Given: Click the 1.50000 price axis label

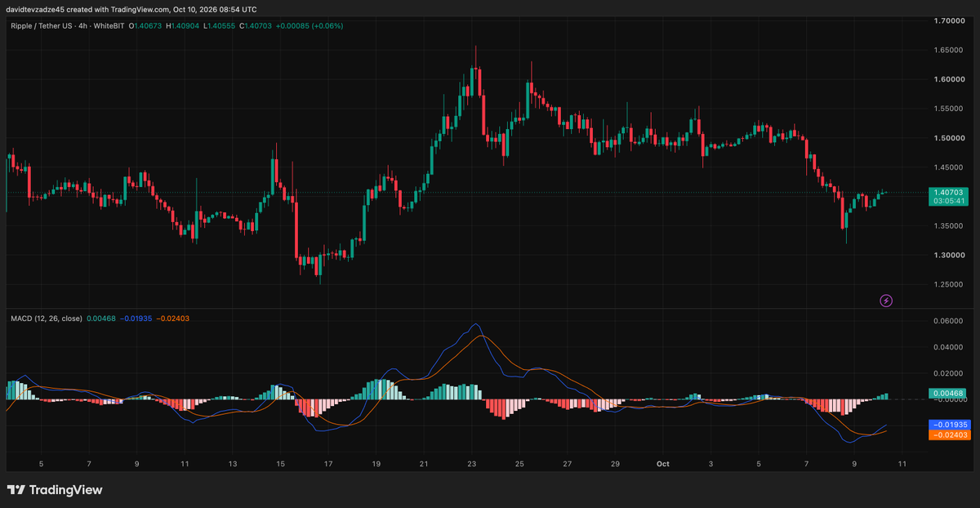Looking at the screenshot, I should [948, 138].
